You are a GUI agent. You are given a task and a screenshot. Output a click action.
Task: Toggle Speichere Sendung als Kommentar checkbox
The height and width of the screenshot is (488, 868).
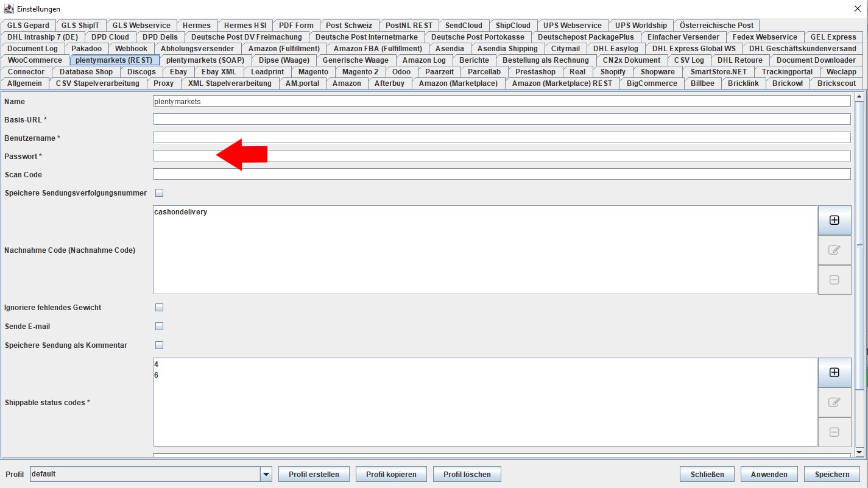click(x=160, y=345)
